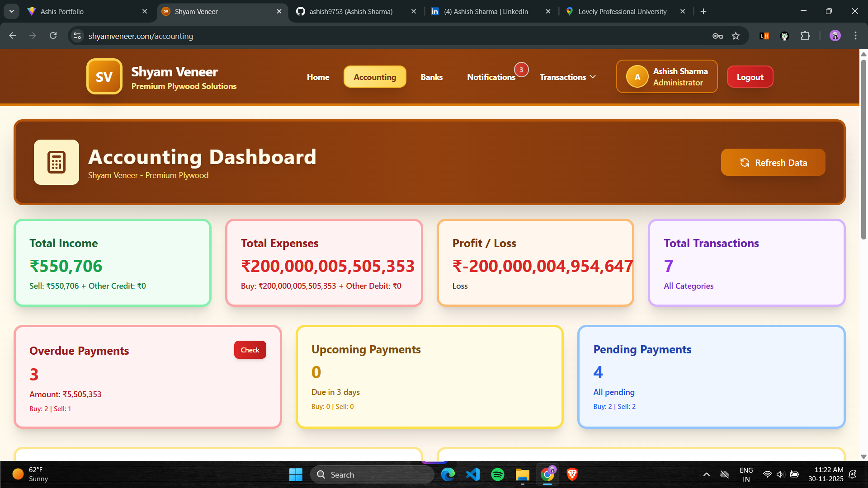
Task: Click the Windows taskbar Search box
Action: click(372, 474)
